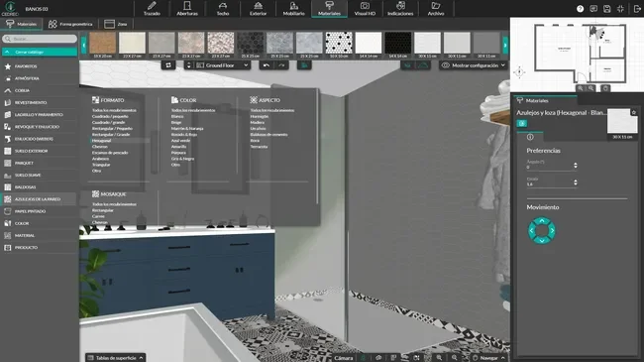Open the Techo roof menu

(223, 9)
